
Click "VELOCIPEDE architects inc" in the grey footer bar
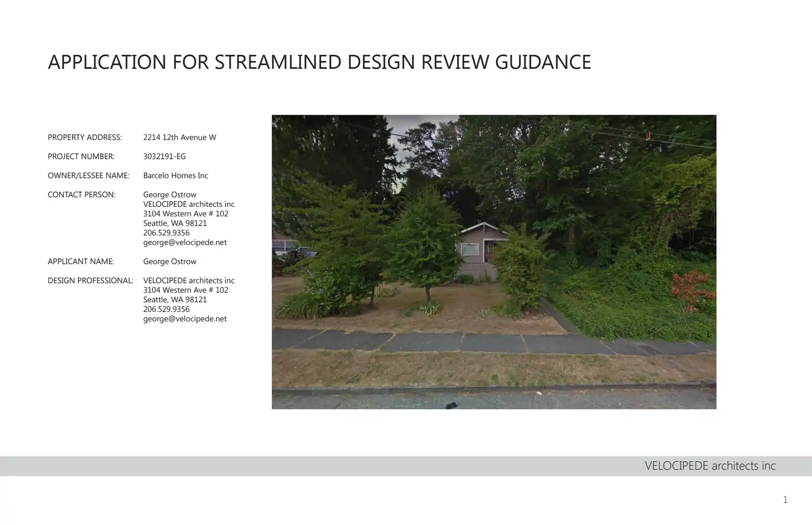(x=710, y=466)
